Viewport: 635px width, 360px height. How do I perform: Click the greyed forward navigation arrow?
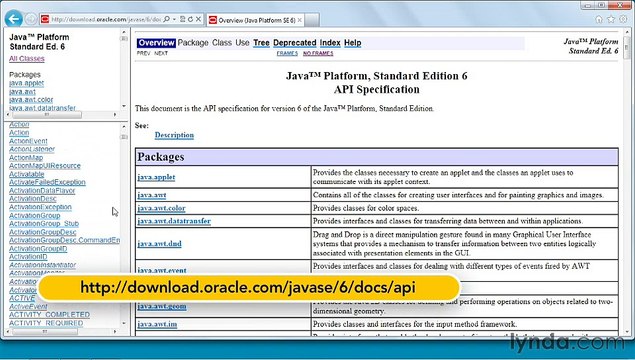pyautogui.click(x=31, y=19)
